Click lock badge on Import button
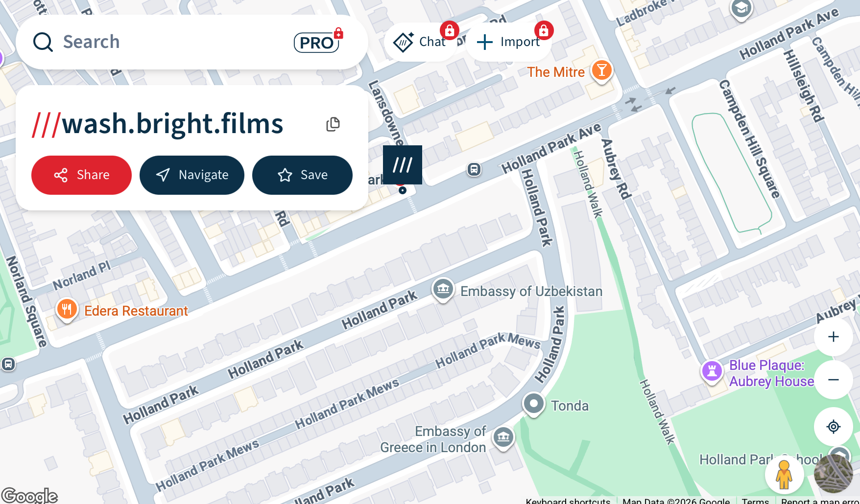The width and height of the screenshot is (860, 504). tap(544, 30)
